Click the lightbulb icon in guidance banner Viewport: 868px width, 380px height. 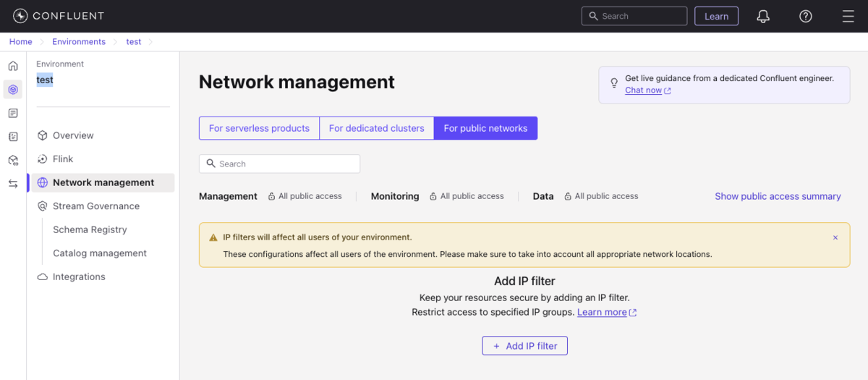point(614,83)
